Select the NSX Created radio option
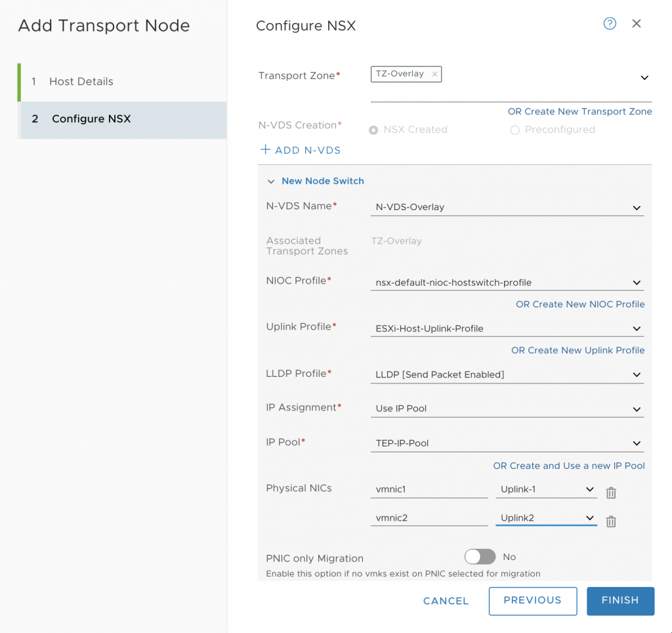Image resolution: width=672 pixels, height=633 pixels. coord(373,130)
